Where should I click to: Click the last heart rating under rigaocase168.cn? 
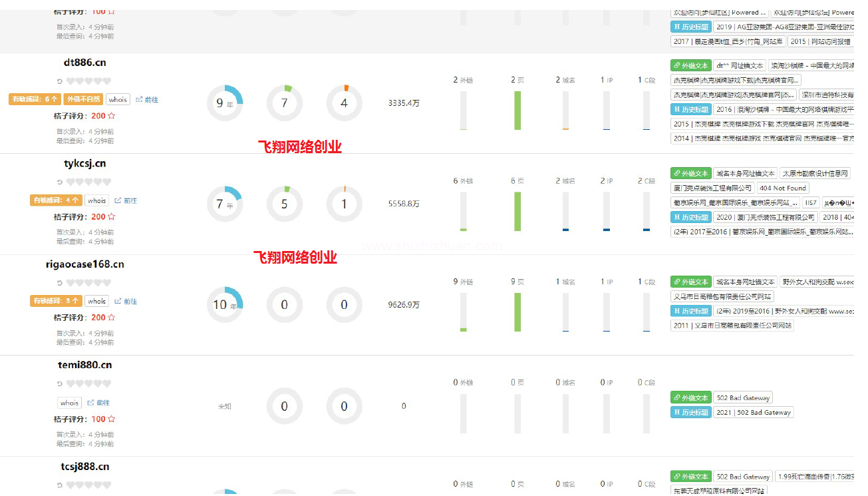[107, 283]
